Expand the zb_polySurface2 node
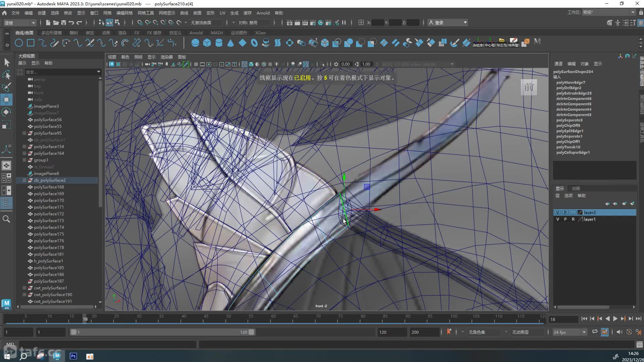This screenshot has height=362, width=644. (x=24, y=180)
